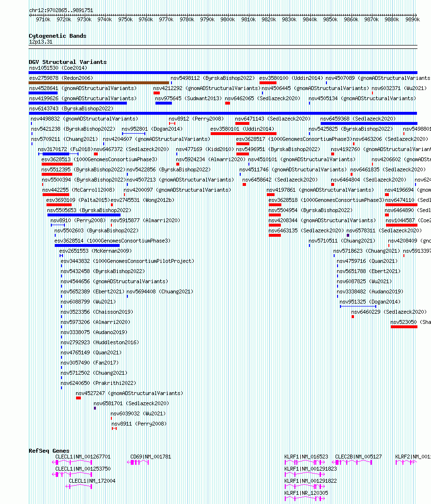Open nsv3057490 (Fan2017) label
This screenshot has height=504, width=431.
pos(90,363)
